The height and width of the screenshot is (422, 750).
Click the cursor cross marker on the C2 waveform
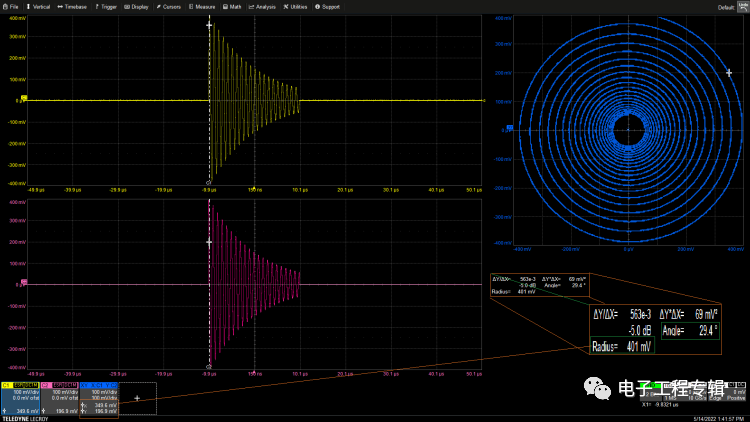(x=209, y=242)
